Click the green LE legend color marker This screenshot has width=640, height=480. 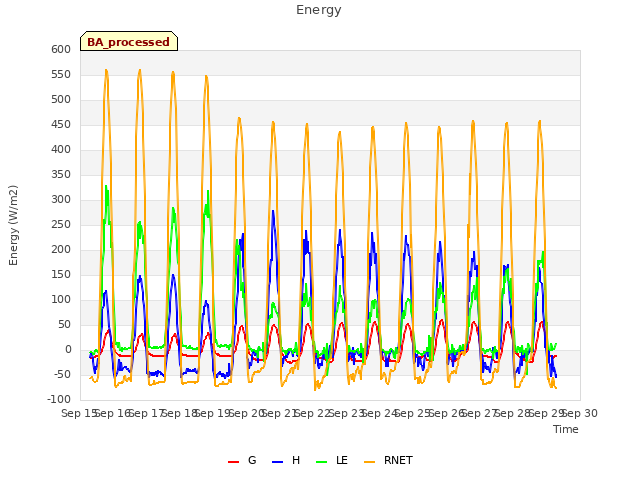(x=322, y=462)
